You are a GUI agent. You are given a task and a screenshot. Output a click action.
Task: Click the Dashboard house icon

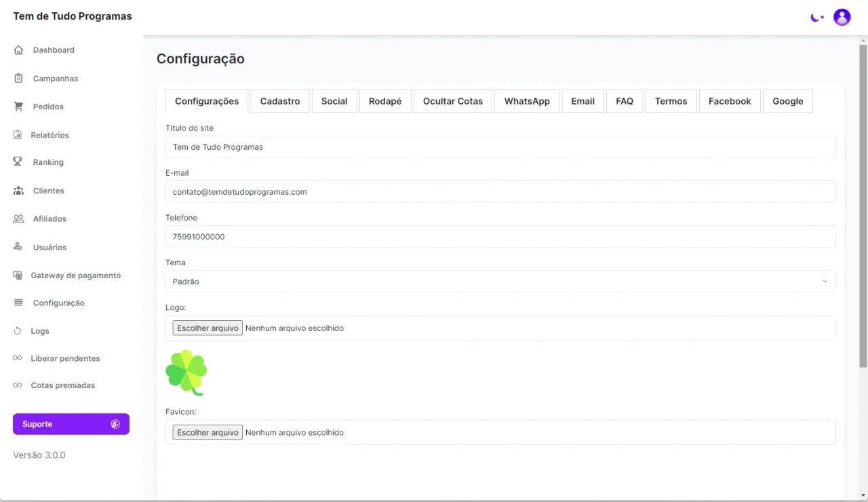[18, 50]
